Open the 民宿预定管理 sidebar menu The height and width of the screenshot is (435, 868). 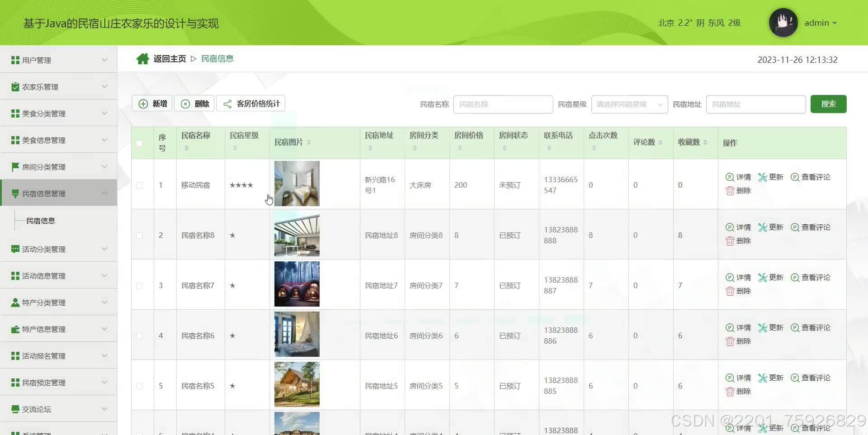coord(59,382)
